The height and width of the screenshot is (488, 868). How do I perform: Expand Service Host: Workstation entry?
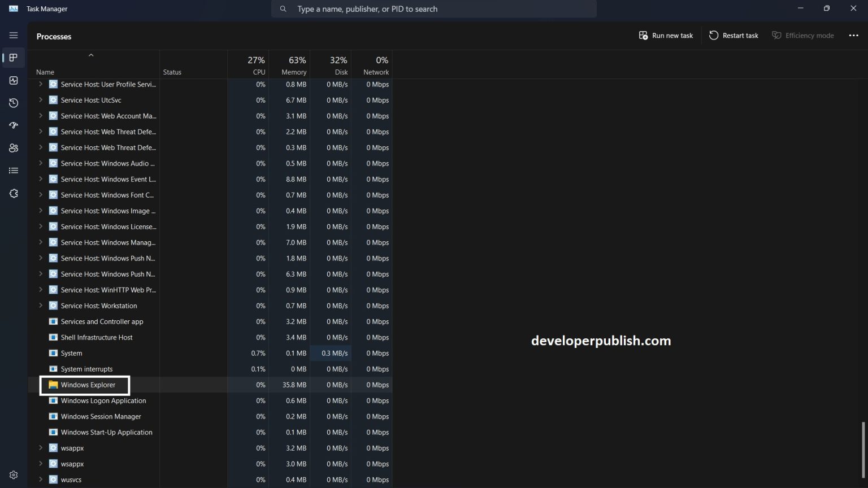pyautogui.click(x=40, y=306)
